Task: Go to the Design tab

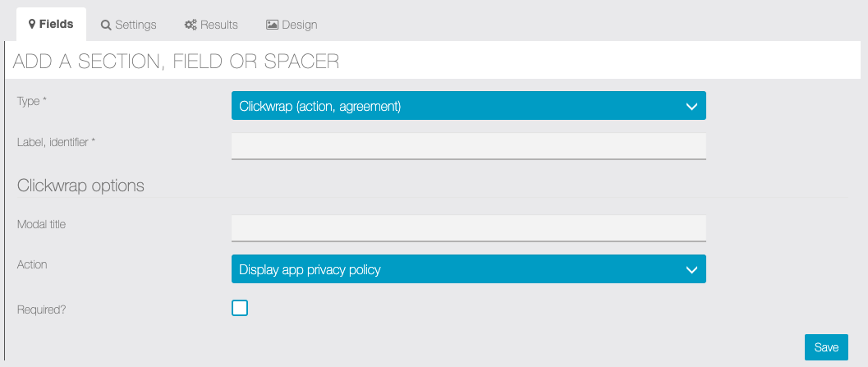Action: coord(292,25)
